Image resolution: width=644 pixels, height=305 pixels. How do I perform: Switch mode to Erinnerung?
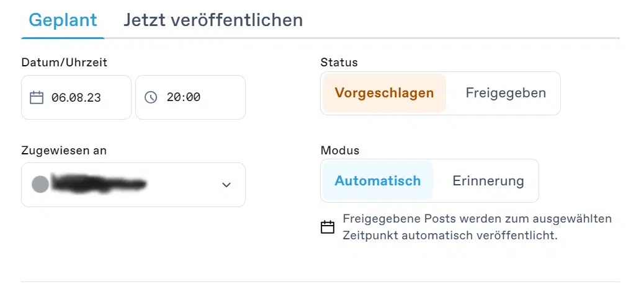(488, 181)
